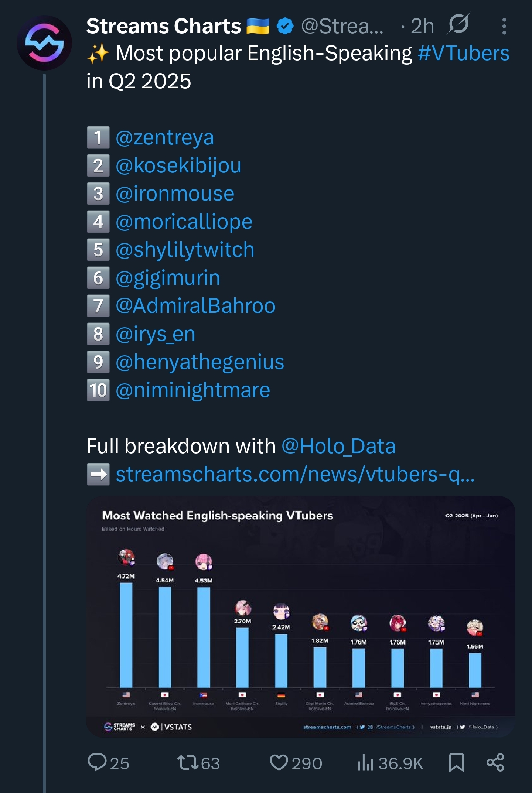Like the tweet with heart icon
Image resolution: width=532 pixels, height=793 pixels.
point(279,763)
